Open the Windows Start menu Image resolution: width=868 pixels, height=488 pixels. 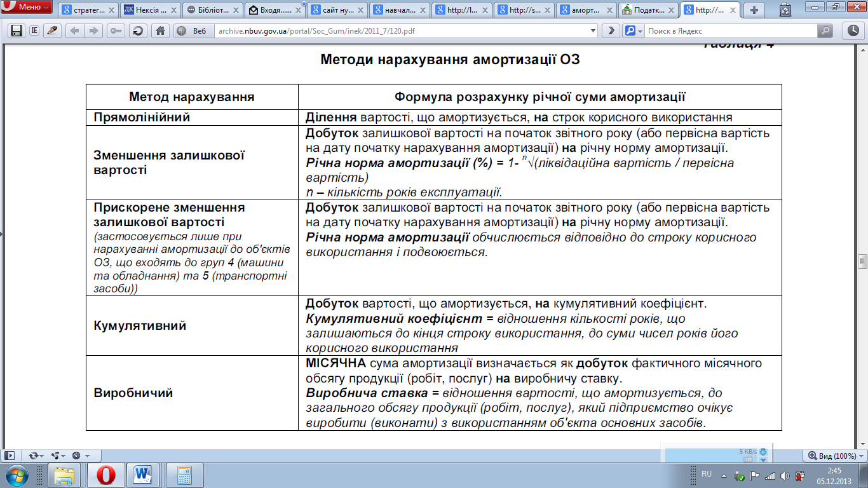click(x=17, y=475)
